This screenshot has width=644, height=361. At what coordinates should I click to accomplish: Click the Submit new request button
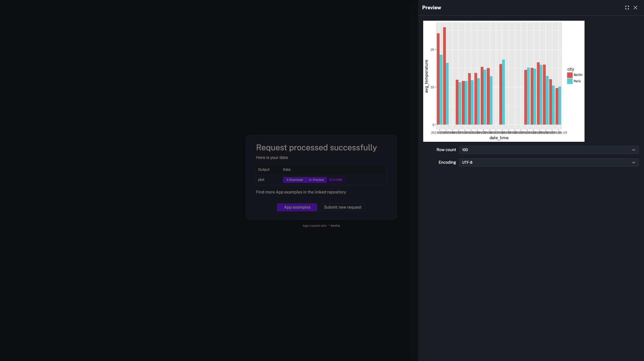tap(343, 207)
